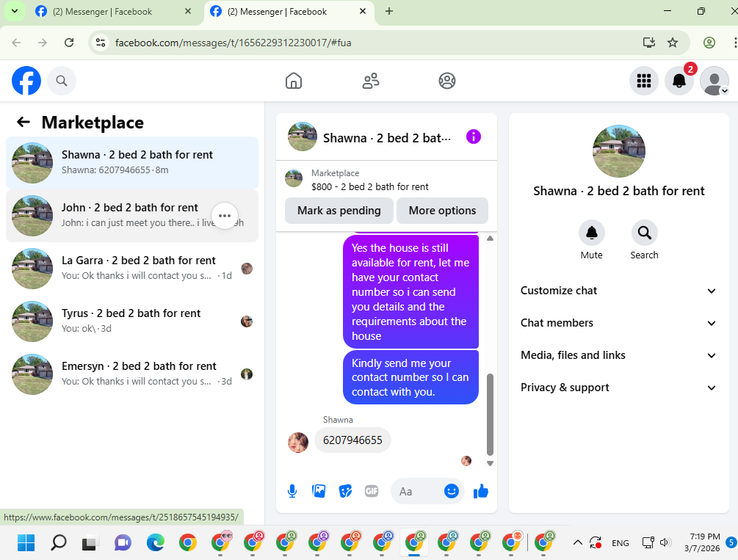The width and height of the screenshot is (738, 560).
Task: Click the chat message scrollbar thumb
Action: pos(490,415)
